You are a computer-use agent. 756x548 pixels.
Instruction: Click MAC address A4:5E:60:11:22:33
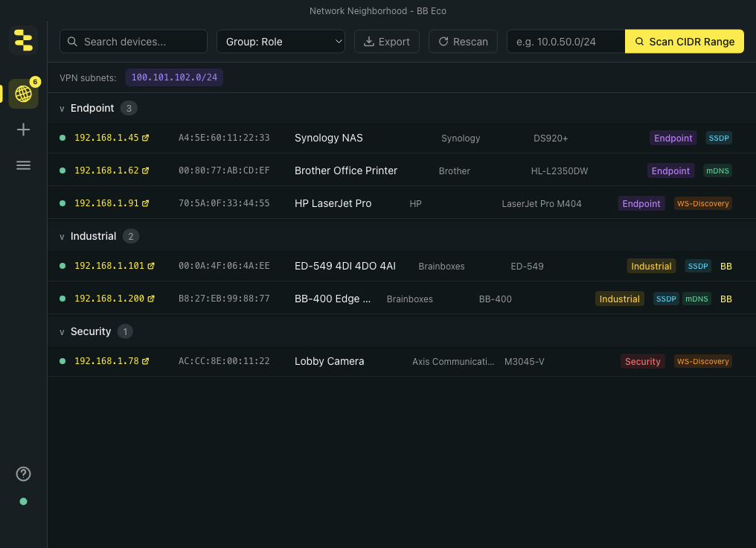tap(224, 138)
